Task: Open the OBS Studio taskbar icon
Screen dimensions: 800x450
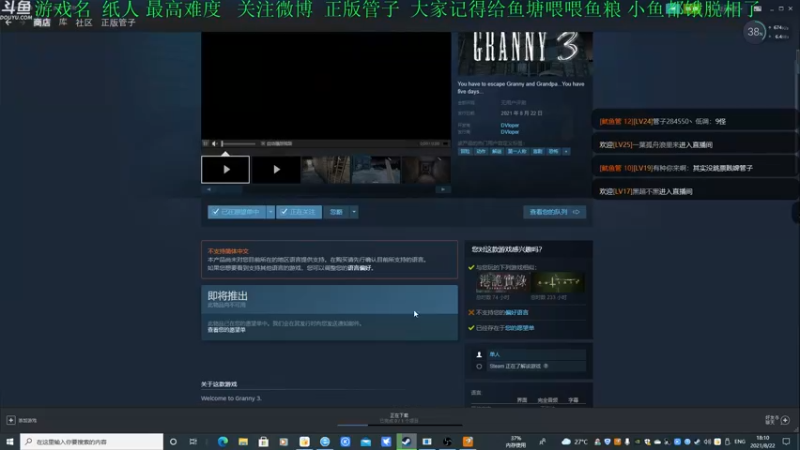Action: [447, 441]
